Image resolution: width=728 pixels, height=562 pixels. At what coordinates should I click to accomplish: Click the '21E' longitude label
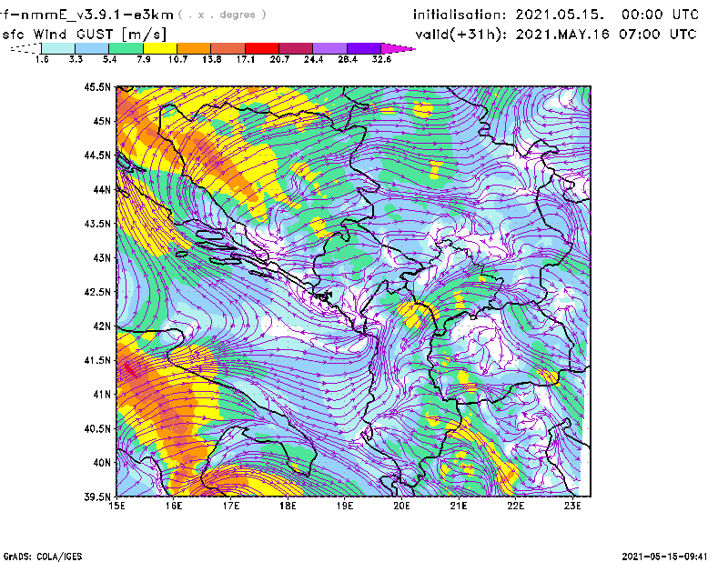click(459, 506)
